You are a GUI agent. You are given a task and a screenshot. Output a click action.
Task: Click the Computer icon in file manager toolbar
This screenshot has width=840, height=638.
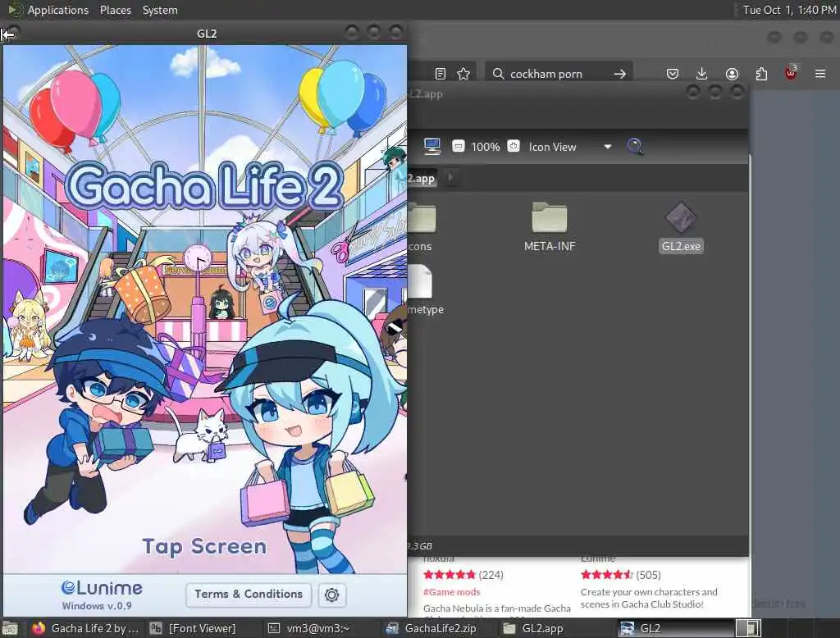click(x=431, y=146)
